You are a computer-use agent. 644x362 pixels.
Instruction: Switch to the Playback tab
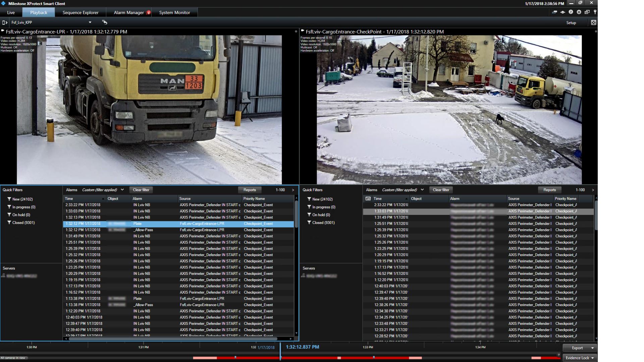(x=39, y=12)
